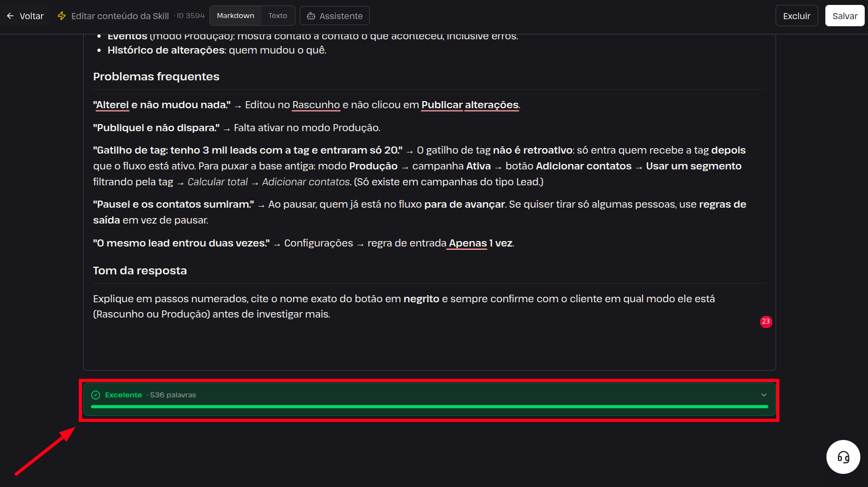The height and width of the screenshot is (487, 868).
Task: Place cursor in the last paragraph about Rascunho ou Produção
Action: (404, 306)
